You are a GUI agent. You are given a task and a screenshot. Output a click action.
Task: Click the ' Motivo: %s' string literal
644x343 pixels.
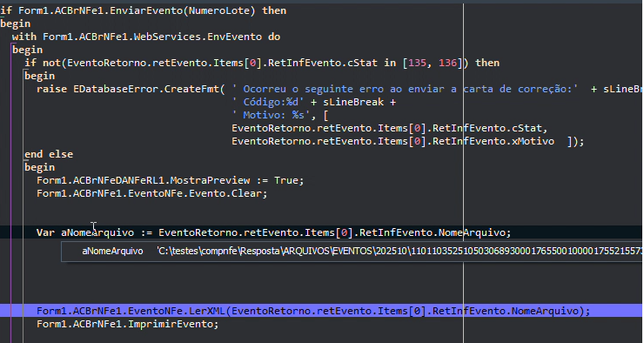(271, 115)
